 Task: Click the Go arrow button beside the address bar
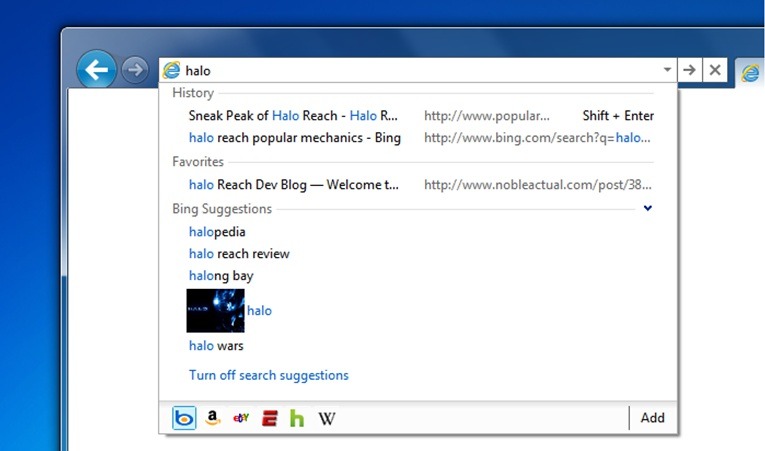point(689,70)
